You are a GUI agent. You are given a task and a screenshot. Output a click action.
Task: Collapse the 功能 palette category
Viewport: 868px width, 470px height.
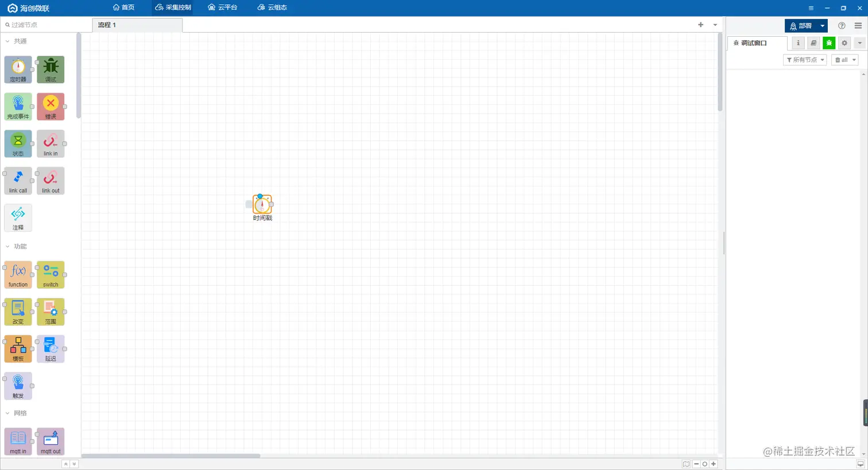tap(7, 246)
